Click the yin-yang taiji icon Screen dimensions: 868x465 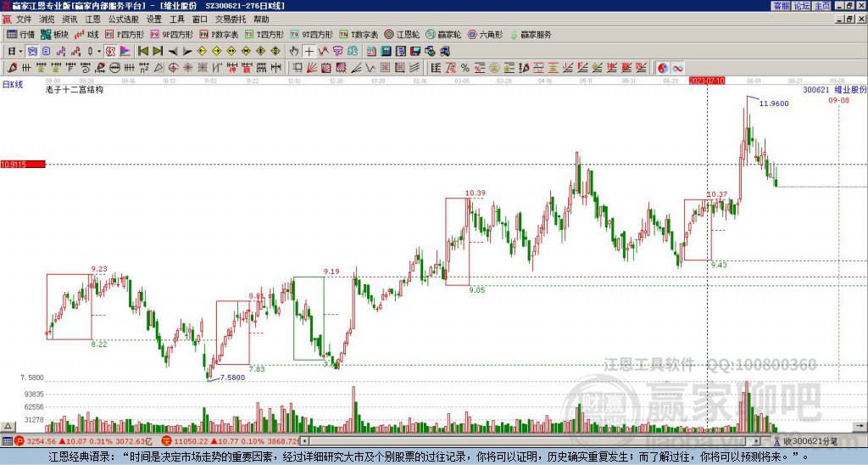coord(663,68)
